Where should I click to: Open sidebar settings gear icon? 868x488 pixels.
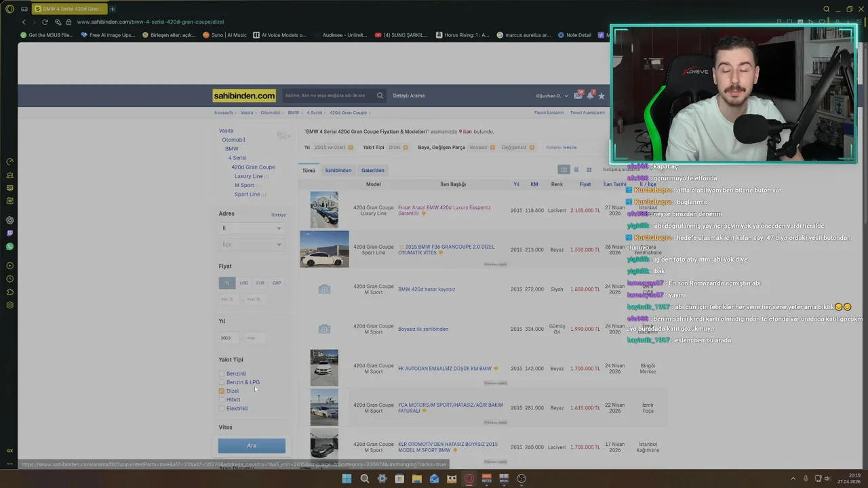(9, 305)
